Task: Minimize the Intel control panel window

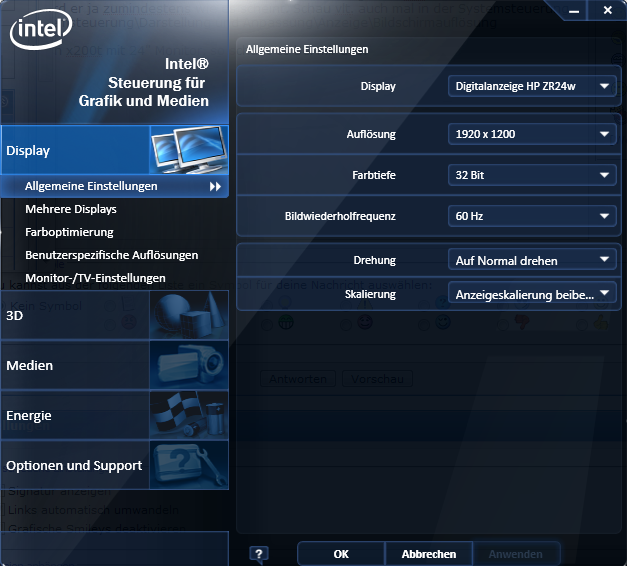Action: pos(574,11)
